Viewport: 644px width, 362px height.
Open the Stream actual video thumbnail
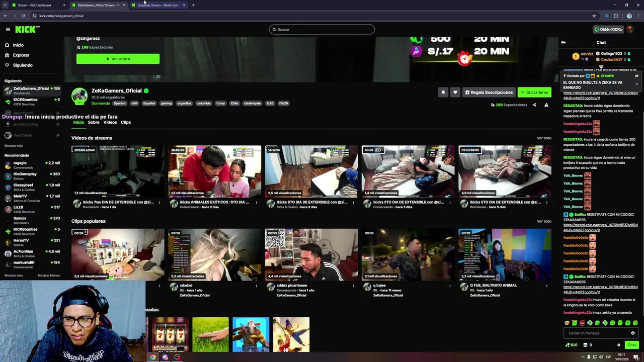[x=118, y=171]
